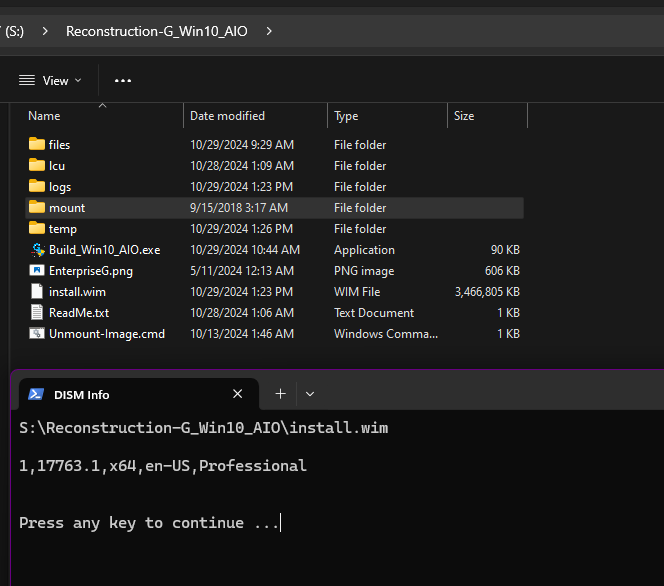Screen dimensions: 664x586
Task: Sort files by Date modified column
Action: 228,116
